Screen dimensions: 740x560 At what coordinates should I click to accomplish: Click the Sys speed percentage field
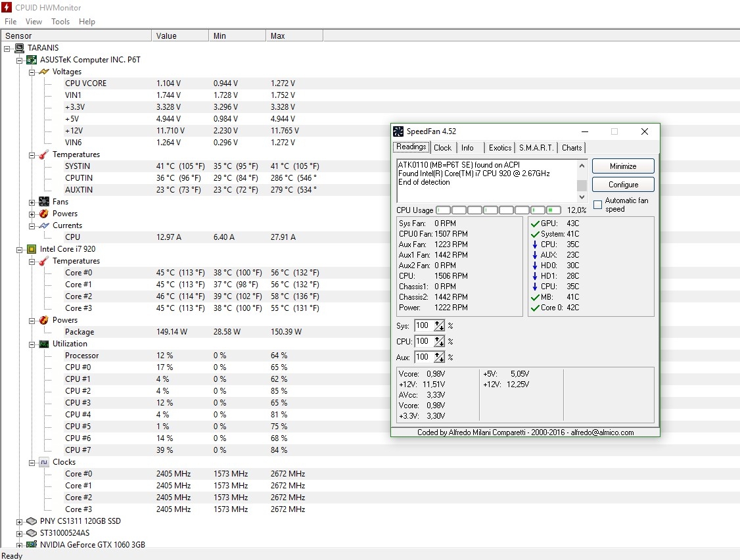425,326
